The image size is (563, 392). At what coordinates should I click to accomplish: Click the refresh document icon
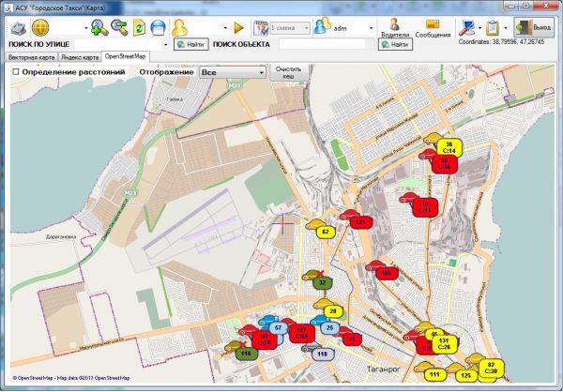tap(140, 27)
